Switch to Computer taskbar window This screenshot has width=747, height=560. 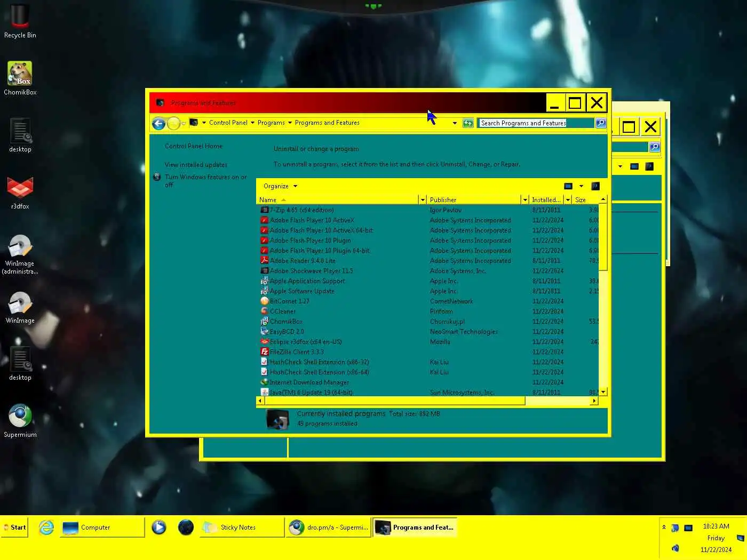(101, 527)
